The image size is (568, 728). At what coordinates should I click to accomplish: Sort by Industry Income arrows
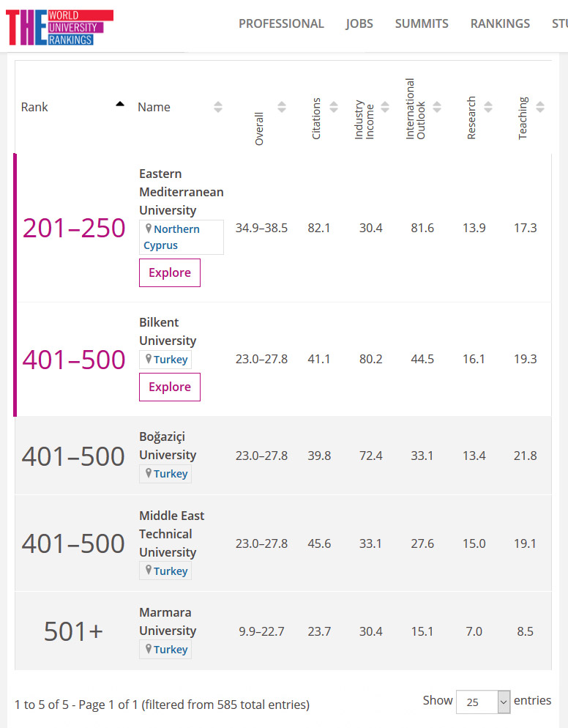(x=385, y=107)
